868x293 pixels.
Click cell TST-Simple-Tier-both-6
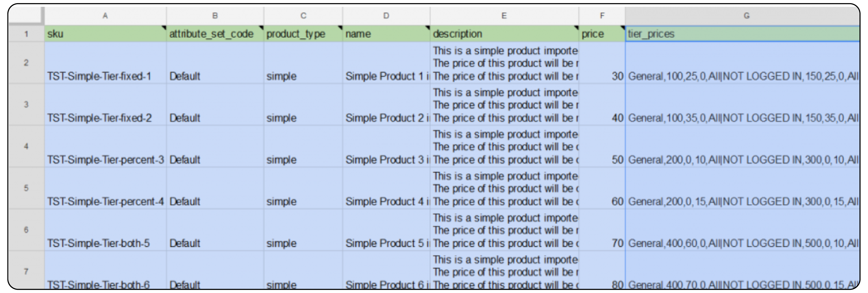pyautogui.click(x=105, y=270)
